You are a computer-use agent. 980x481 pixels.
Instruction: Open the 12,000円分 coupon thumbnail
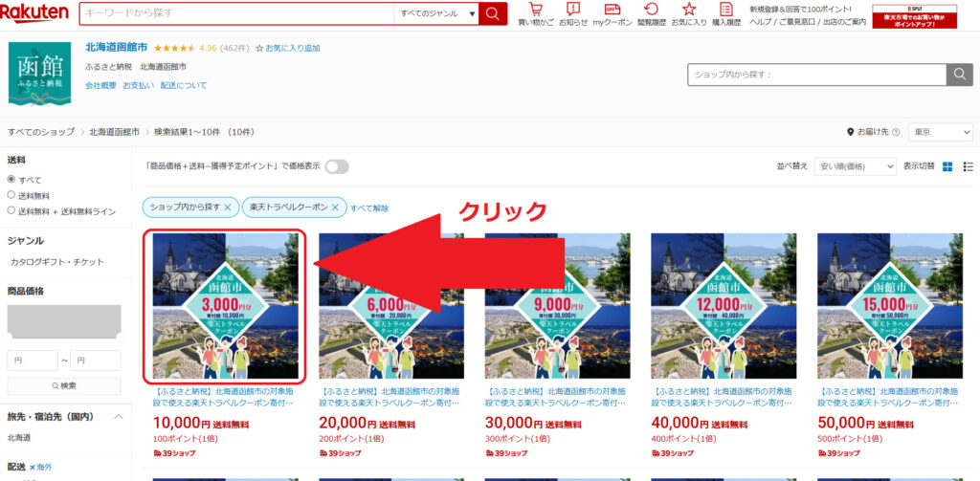click(724, 306)
